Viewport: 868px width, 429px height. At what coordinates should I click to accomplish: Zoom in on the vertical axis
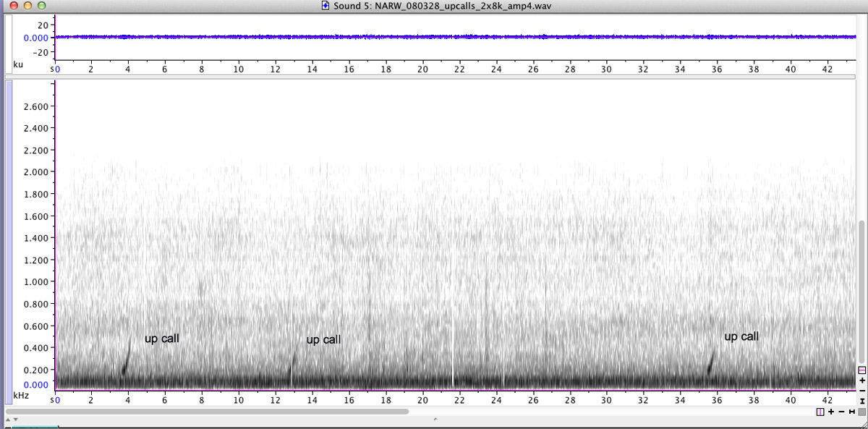(x=862, y=381)
